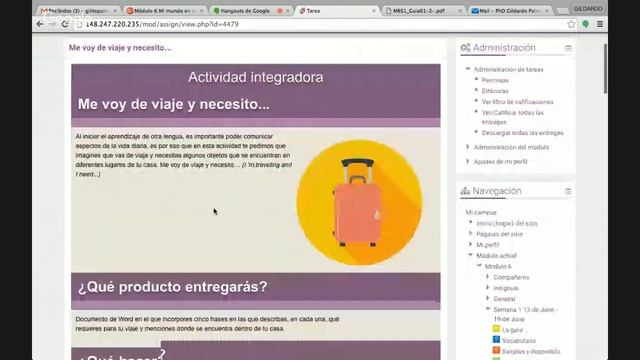This screenshot has width=640, height=360.
Task: Reload the page with the refresh icon
Action: click(64, 24)
